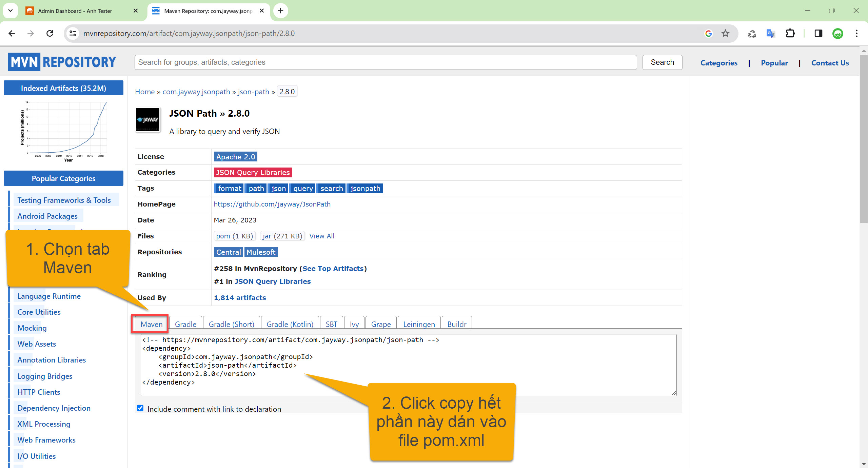Open Android Packages category
Image resolution: width=868 pixels, height=468 pixels.
click(x=47, y=216)
